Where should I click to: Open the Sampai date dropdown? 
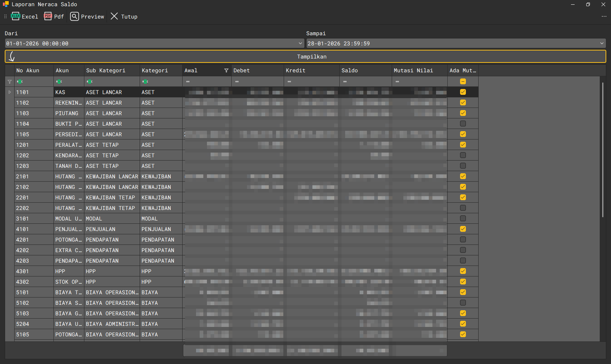coord(602,44)
